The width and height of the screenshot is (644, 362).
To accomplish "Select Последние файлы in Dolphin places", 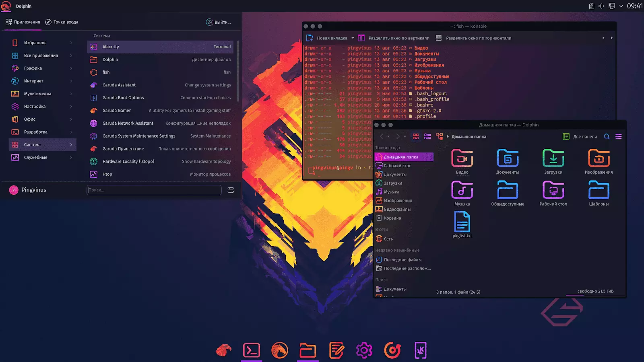I will 404,260.
